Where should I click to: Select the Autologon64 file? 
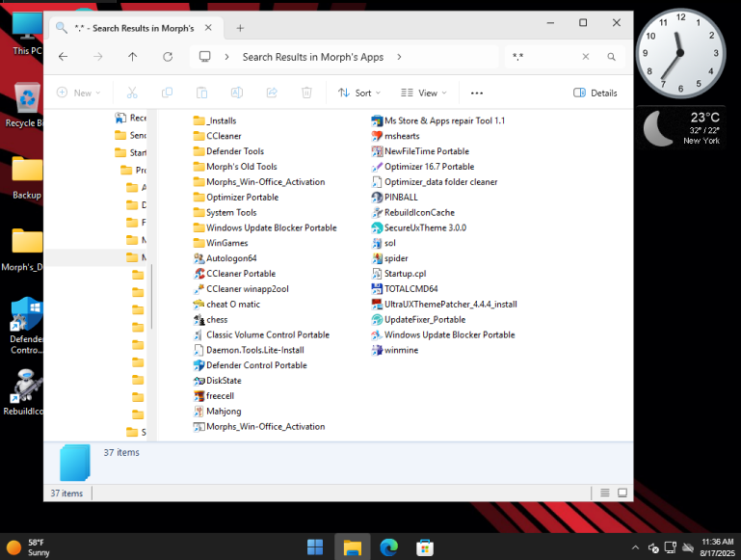pos(225,258)
